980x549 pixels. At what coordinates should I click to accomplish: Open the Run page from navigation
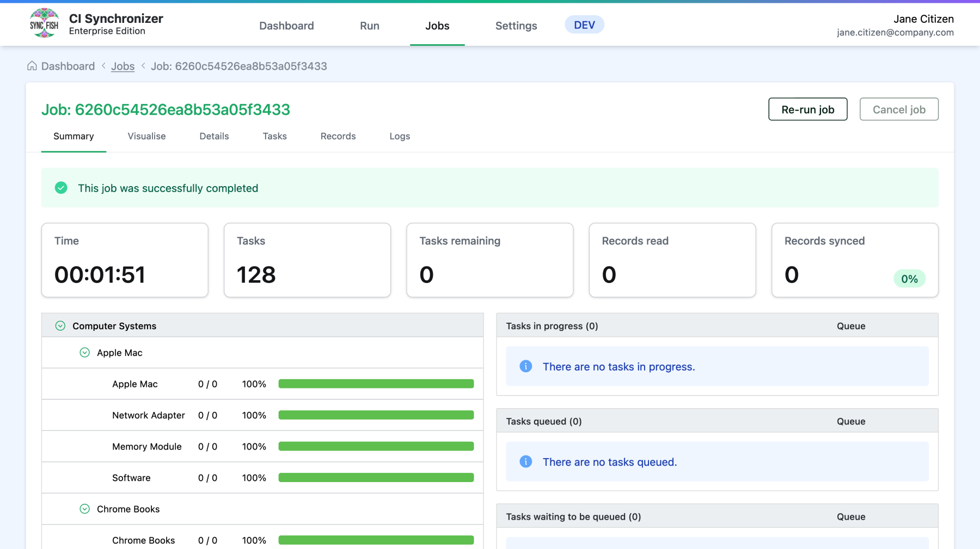click(369, 26)
